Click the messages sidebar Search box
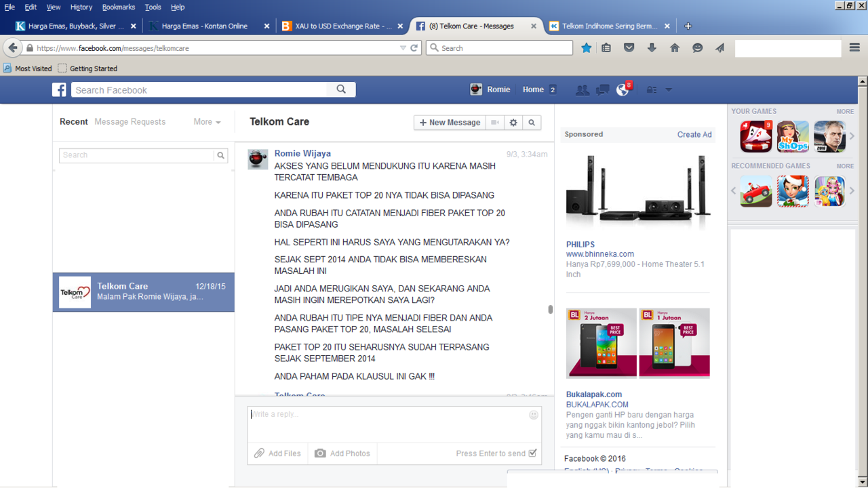 click(137, 155)
